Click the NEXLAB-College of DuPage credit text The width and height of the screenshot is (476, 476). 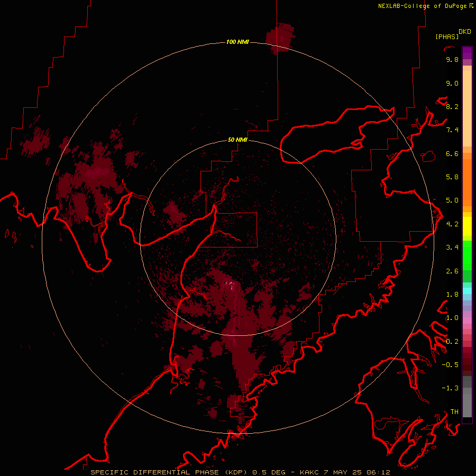tap(422, 6)
